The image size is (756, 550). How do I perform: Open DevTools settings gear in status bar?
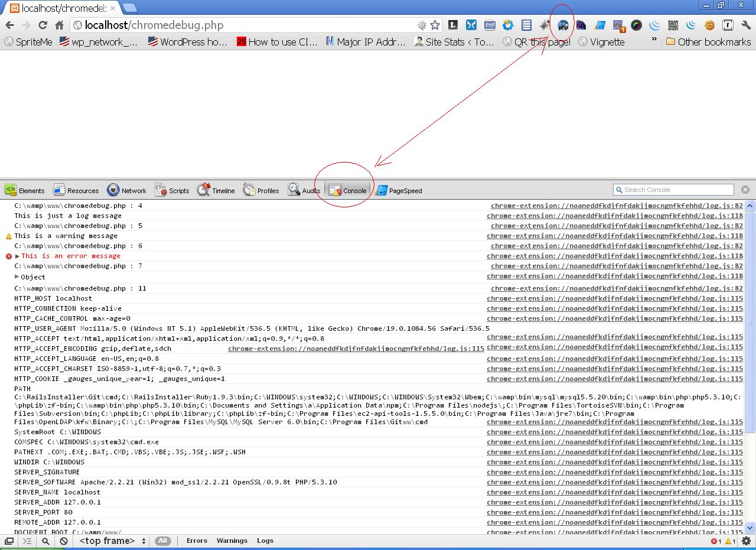[x=746, y=541]
